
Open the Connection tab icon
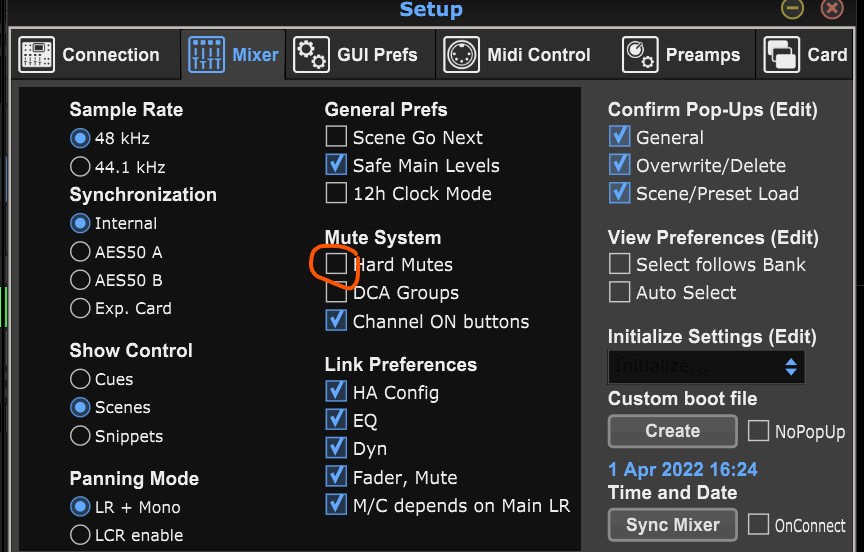click(36, 55)
